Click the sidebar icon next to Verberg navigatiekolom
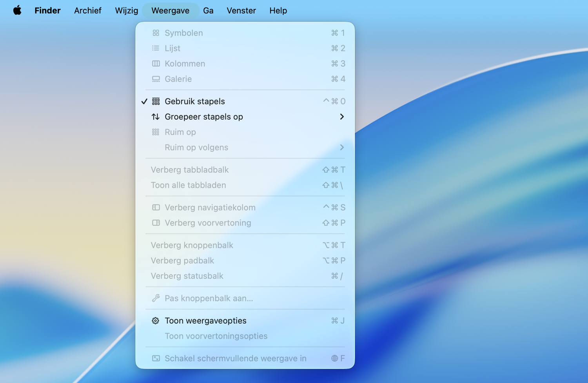Viewport: 588px width, 383px height. 156,207
